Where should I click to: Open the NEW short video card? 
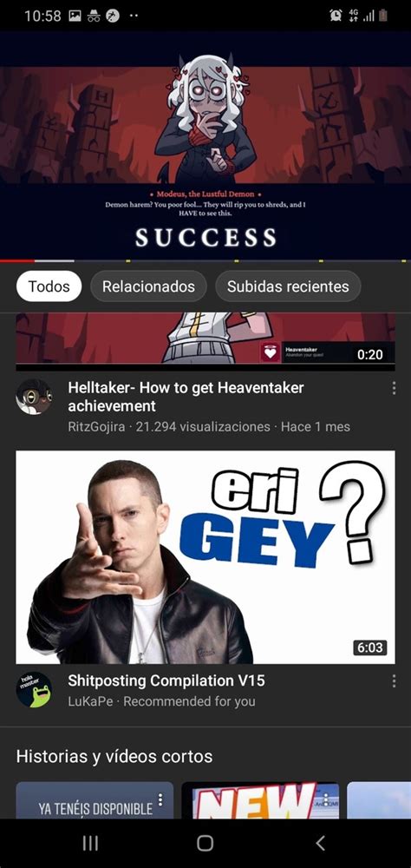click(260, 800)
